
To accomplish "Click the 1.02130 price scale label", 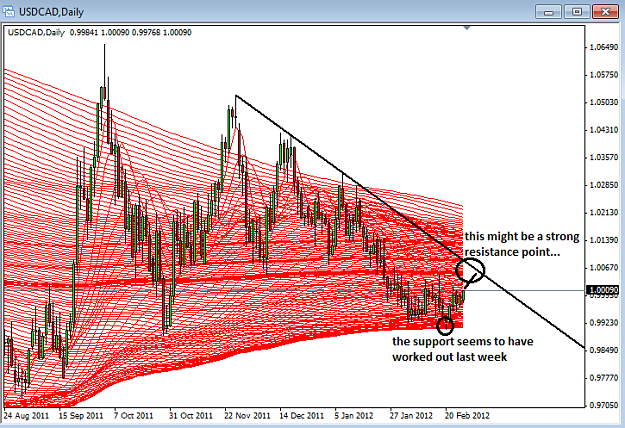I will click(603, 212).
